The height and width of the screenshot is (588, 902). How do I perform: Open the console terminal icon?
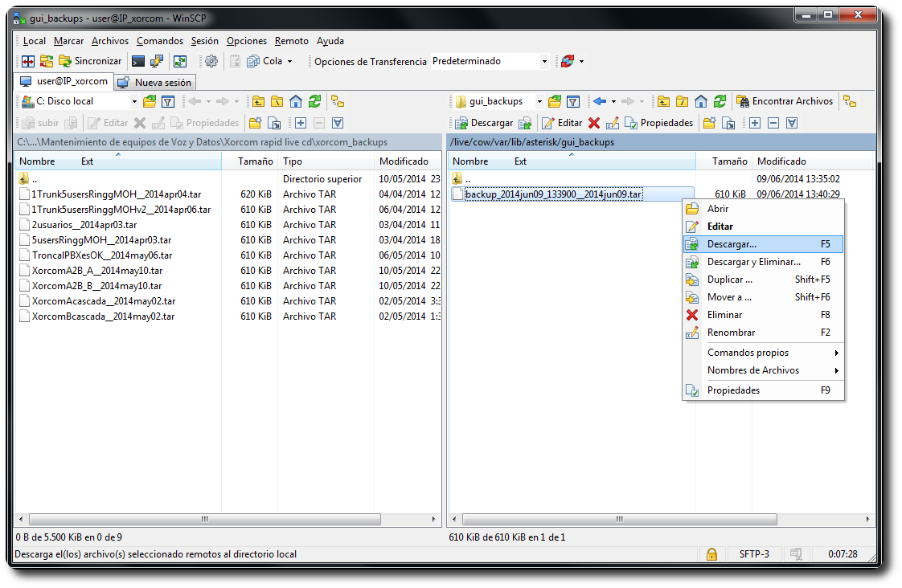tap(138, 61)
